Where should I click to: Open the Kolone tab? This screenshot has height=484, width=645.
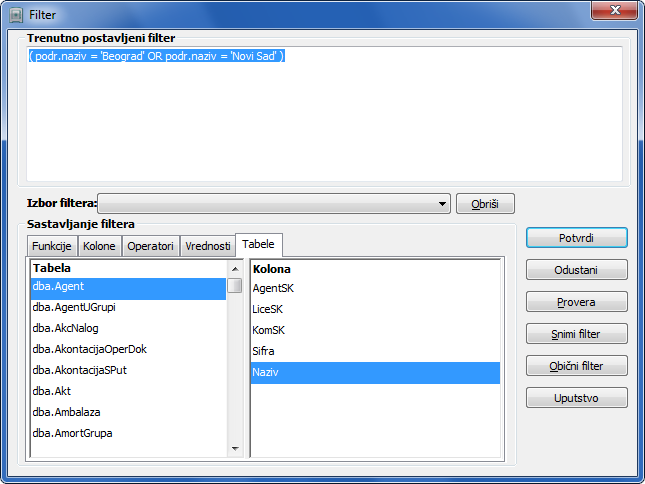(99, 246)
